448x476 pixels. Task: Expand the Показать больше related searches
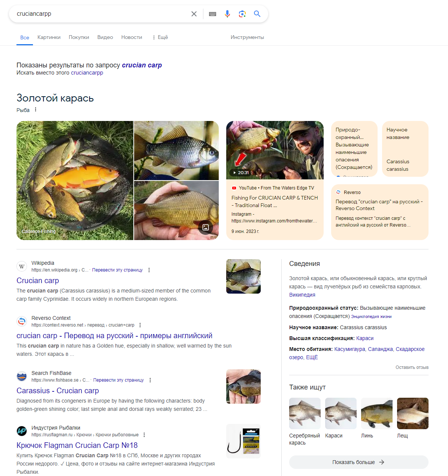pyautogui.click(x=358, y=462)
